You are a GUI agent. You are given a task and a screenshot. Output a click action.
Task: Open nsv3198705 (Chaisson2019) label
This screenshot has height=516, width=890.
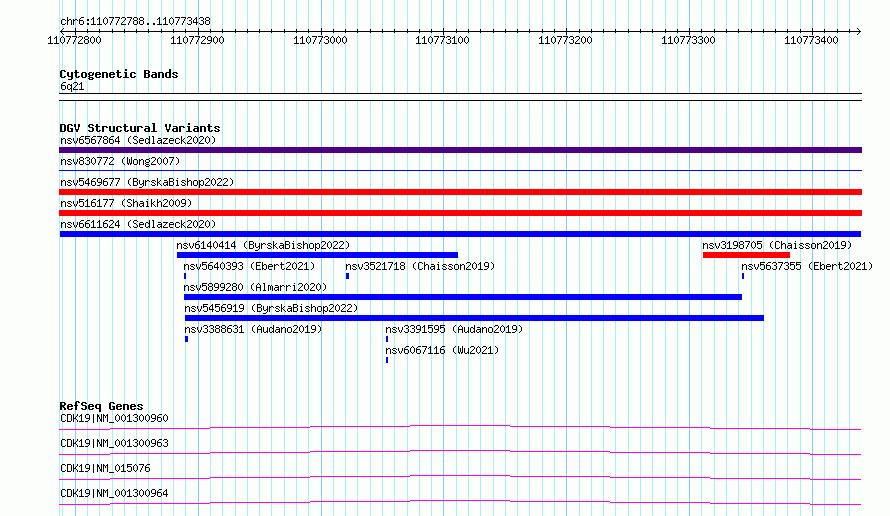point(777,245)
